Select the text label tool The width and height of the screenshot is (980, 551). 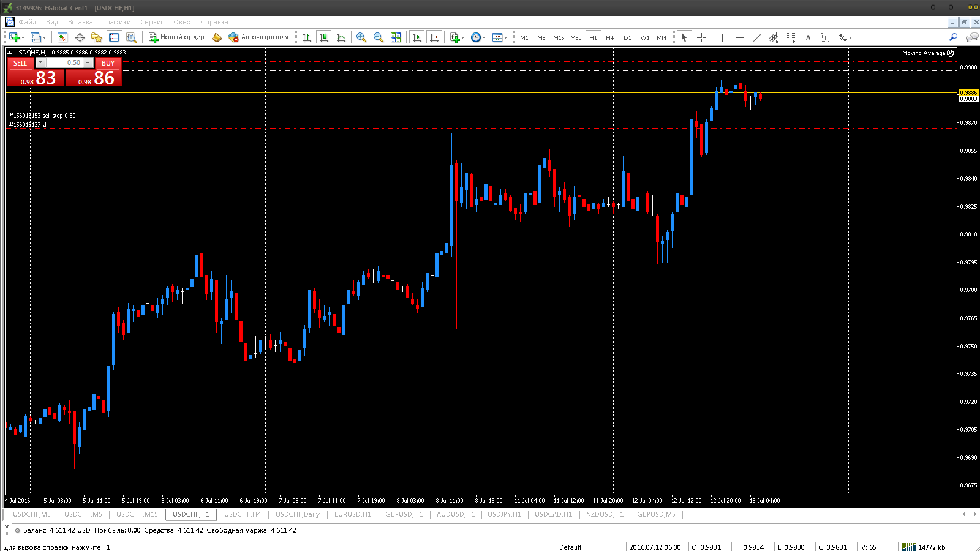click(x=826, y=37)
